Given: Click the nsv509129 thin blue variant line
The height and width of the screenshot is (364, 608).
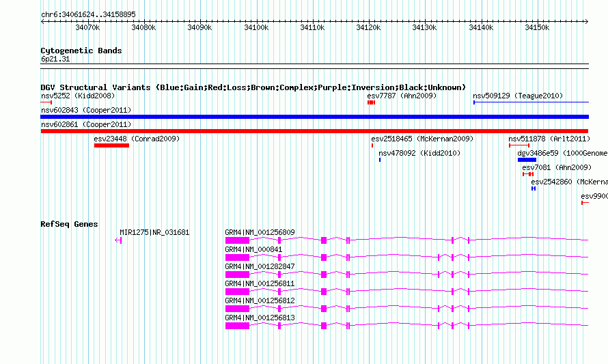Looking at the screenshot, I should click(531, 102).
